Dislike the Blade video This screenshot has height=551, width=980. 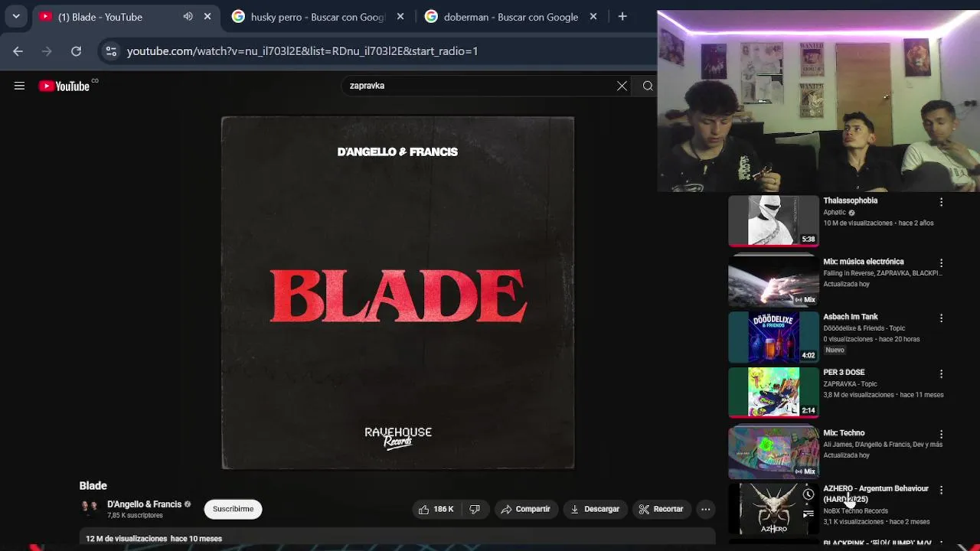(x=475, y=509)
